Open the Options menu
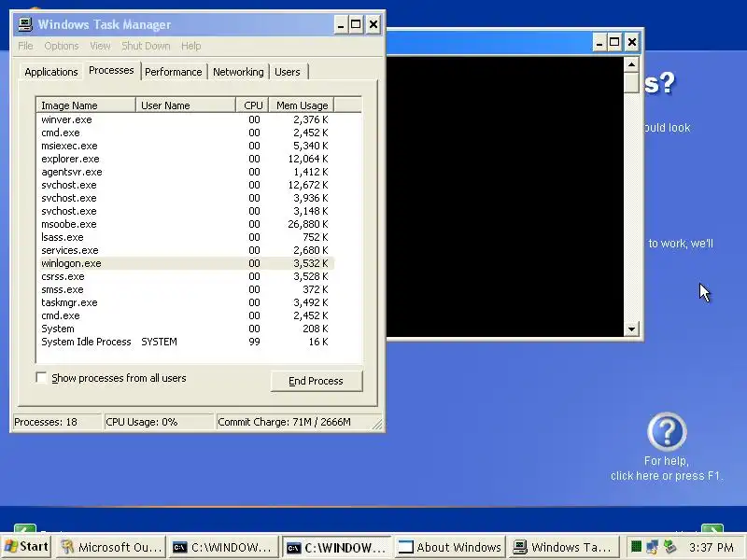This screenshot has width=747, height=560. (x=61, y=46)
